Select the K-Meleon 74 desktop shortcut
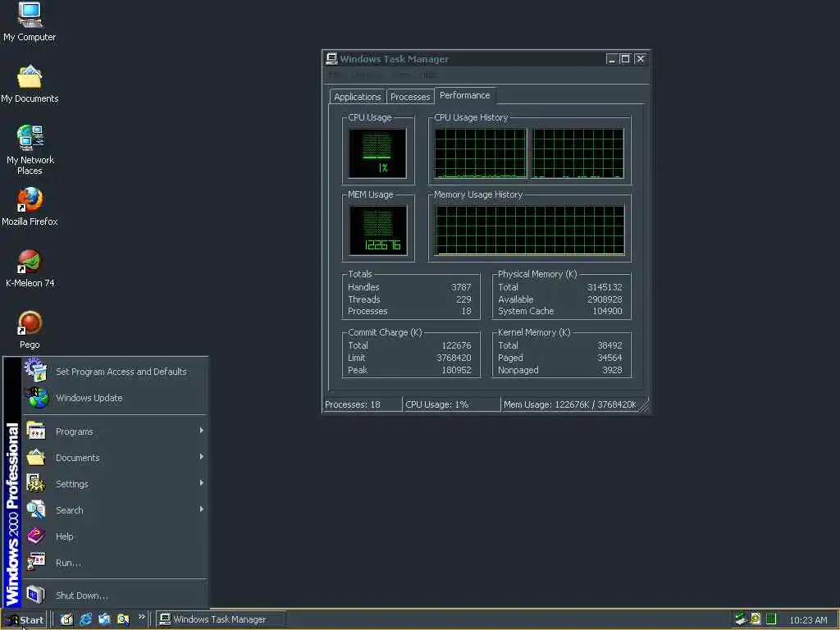 click(30, 262)
